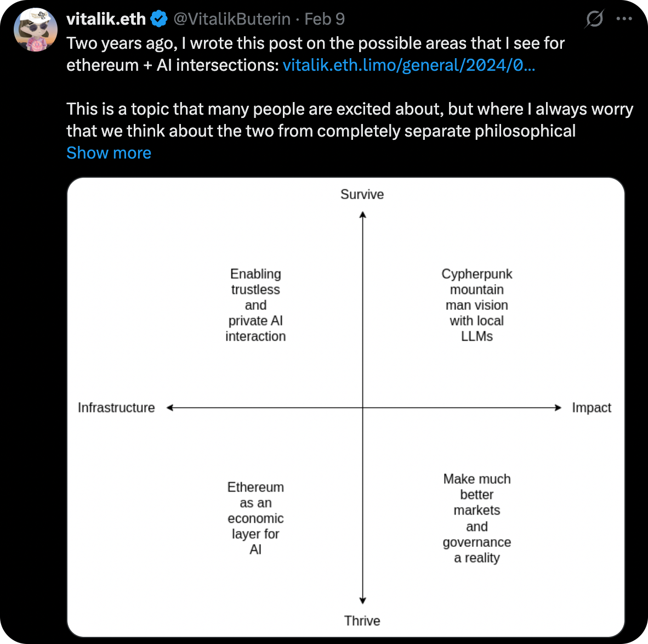Expand the tweet with Show more
This screenshot has height=644, width=648.
[109, 153]
